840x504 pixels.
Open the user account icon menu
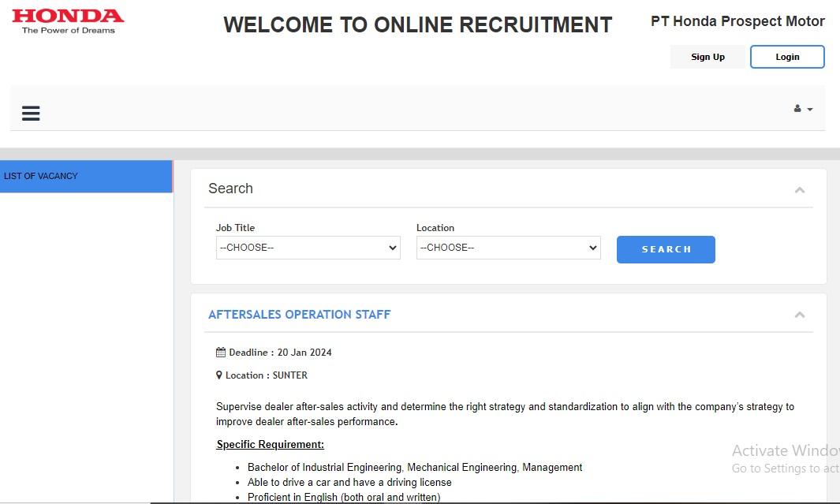point(802,109)
